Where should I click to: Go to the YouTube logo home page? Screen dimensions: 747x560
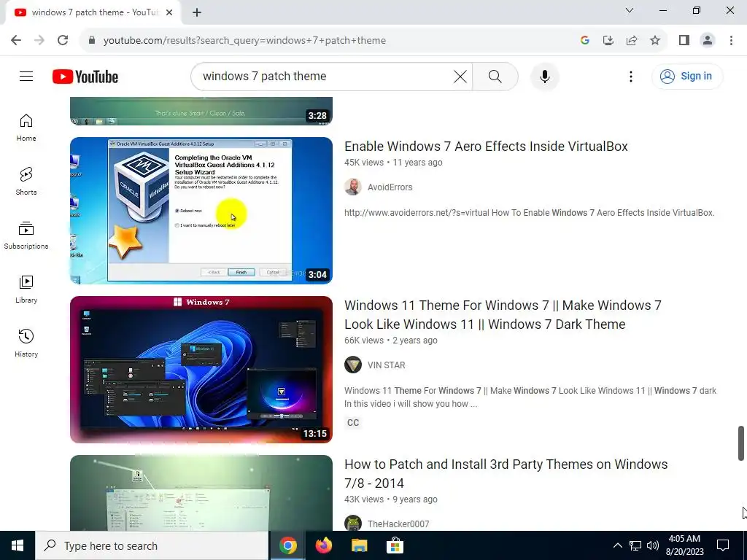85,77
